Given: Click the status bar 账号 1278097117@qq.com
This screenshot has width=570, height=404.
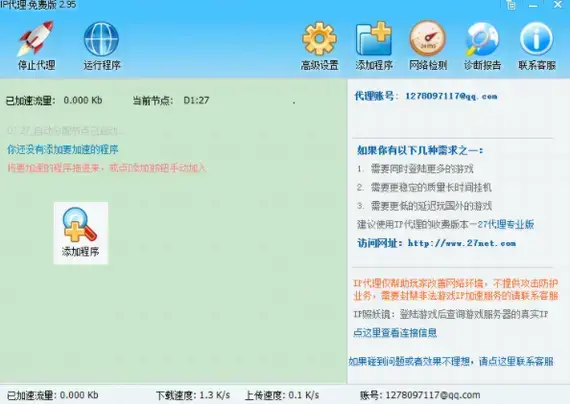Looking at the screenshot, I should click(x=420, y=395).
